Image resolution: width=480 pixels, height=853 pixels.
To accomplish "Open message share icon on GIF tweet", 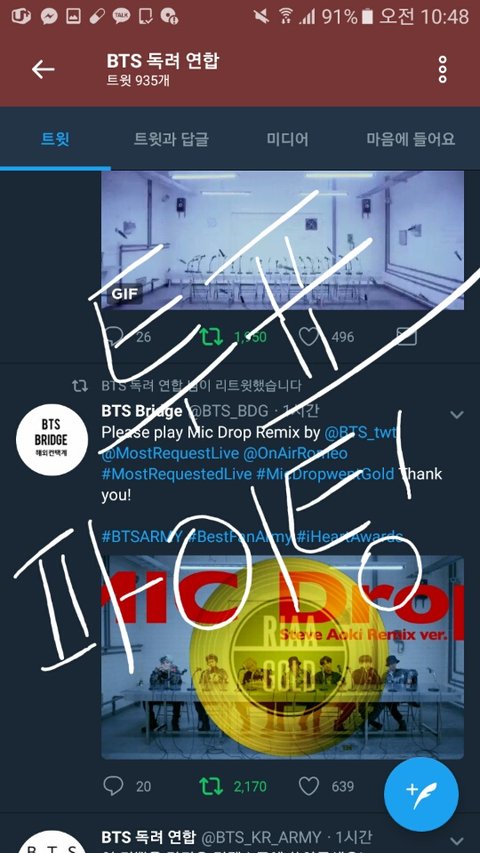I will tap(407, 337).
